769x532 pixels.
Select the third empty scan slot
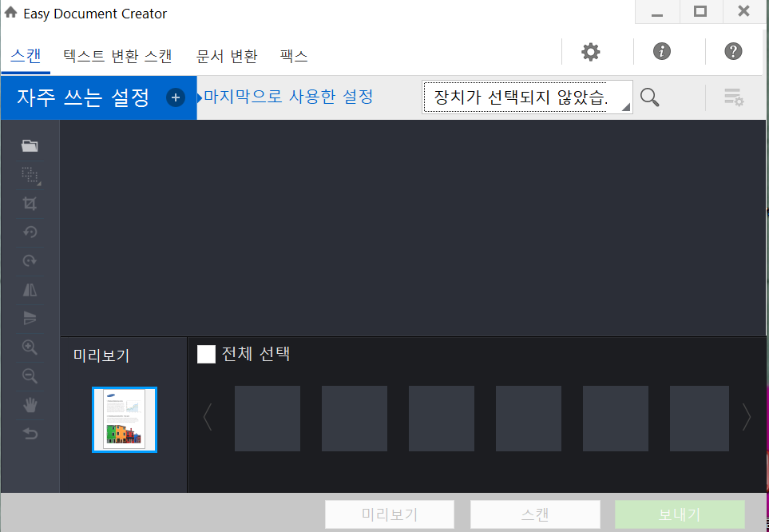pyautogui.click(x=442, y=418)
